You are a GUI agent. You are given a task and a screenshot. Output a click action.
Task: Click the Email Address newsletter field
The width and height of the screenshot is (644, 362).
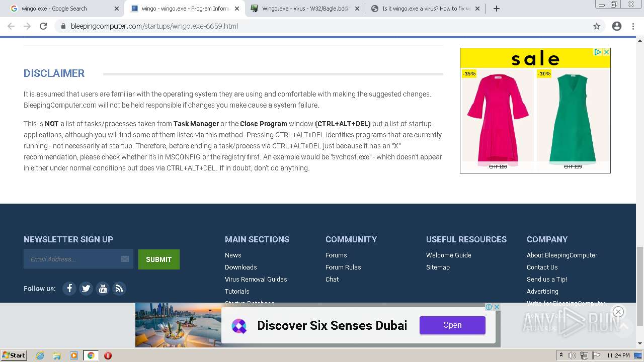pyautogui.click(x=78, y=259)
